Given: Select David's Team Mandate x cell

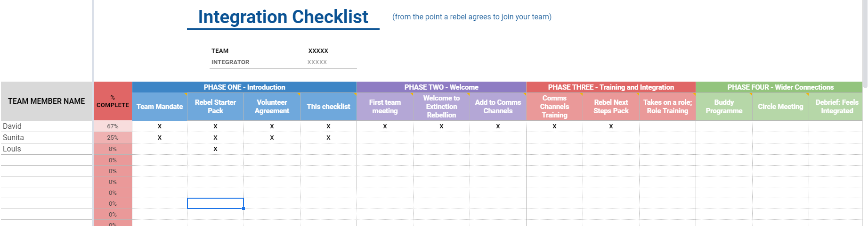Looking at the screenshot, I should (160, 126).
